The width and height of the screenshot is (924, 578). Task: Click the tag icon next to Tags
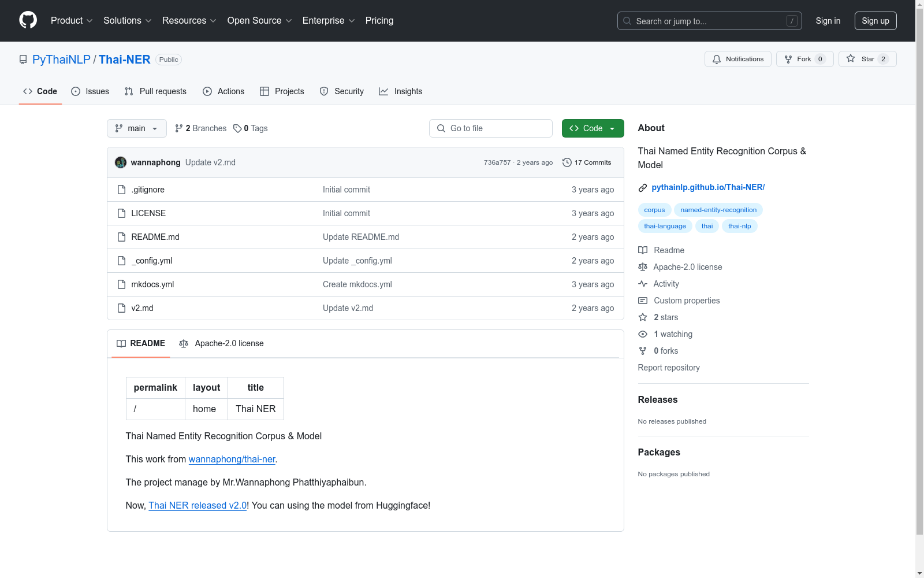(237, 128)
